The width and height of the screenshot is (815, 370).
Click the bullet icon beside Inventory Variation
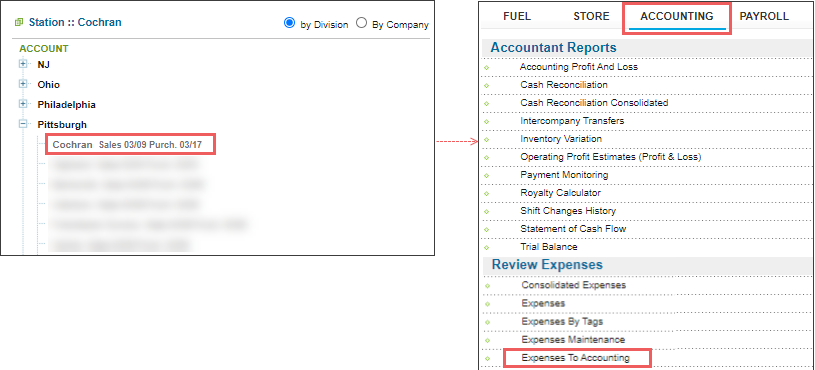(487, 139)
